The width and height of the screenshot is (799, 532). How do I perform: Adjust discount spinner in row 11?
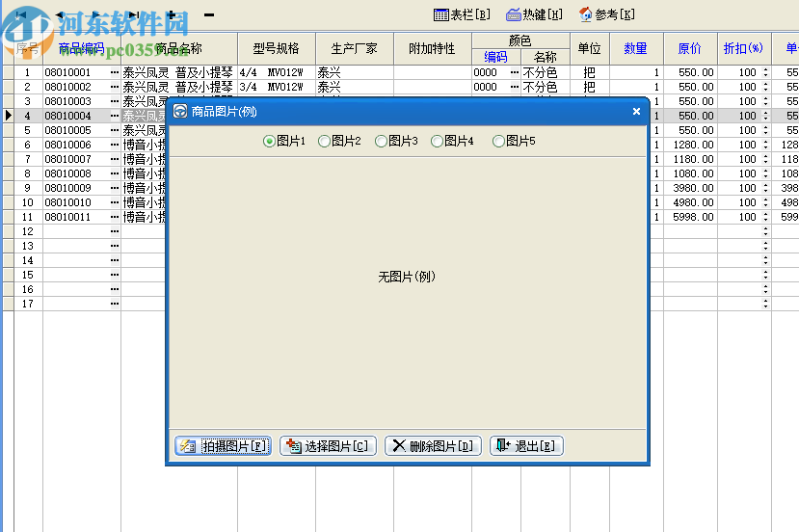pyautogui.click(x=765, y=217)
